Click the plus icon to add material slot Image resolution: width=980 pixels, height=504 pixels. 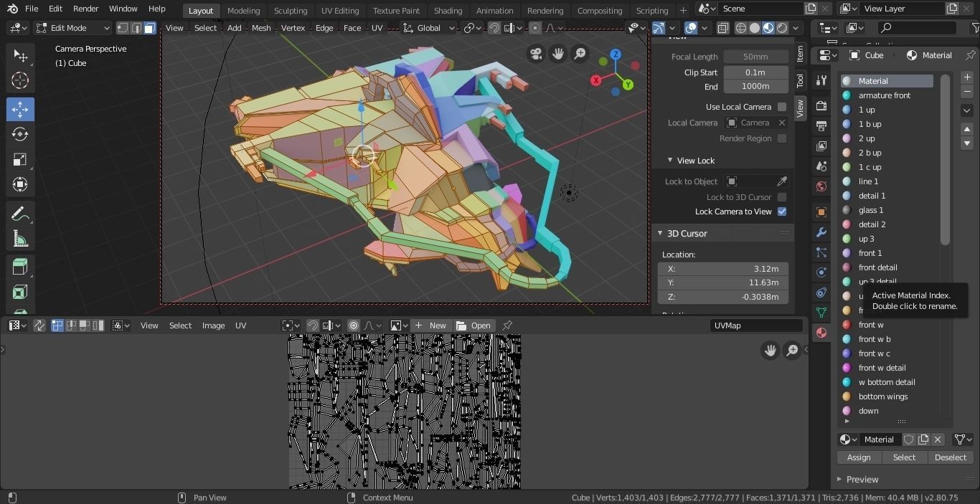point(967,77)
